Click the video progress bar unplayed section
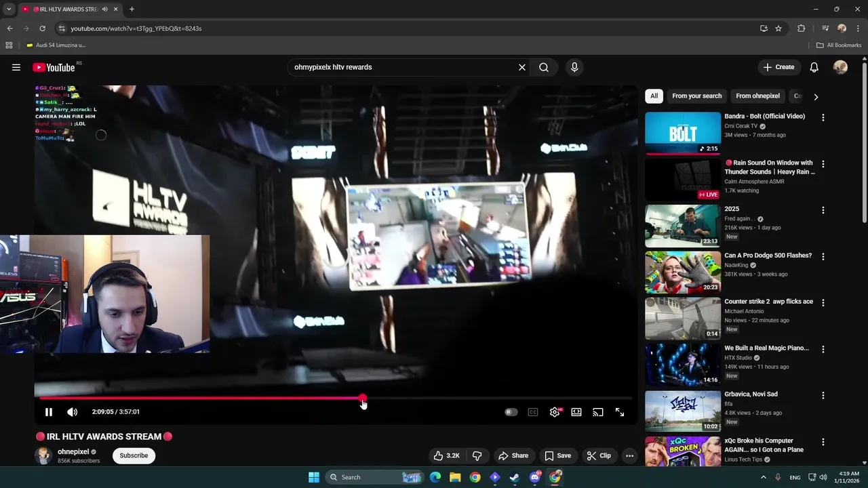Screen dimensions: 868x488 pyautogui.click(x=499, y=399)
